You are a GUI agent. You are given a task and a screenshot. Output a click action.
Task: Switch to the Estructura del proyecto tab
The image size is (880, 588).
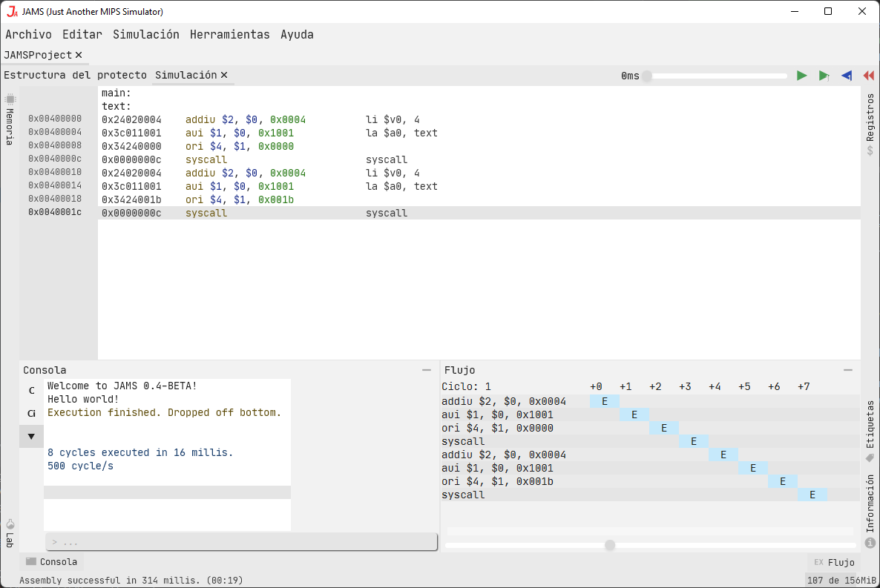(76, 75)
